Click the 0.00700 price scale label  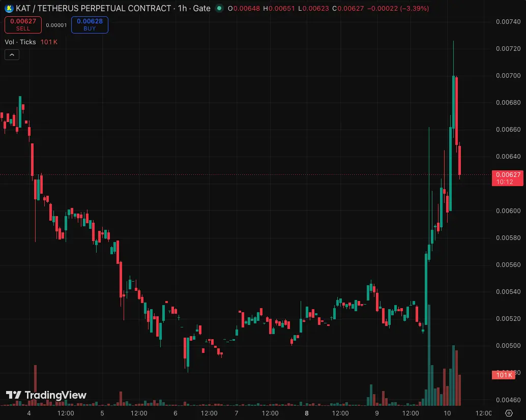508,76
